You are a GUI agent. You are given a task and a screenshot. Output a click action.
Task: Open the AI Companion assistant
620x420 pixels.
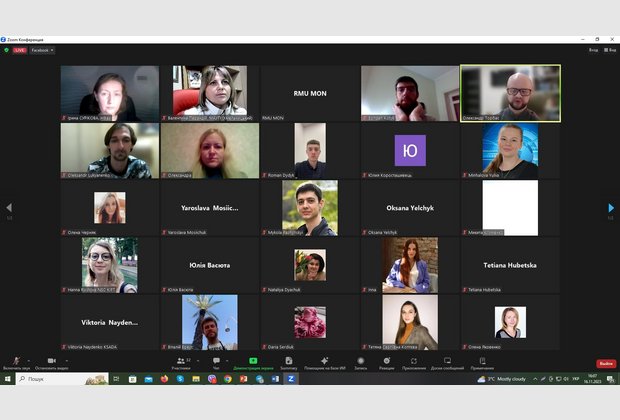(325, 363)
